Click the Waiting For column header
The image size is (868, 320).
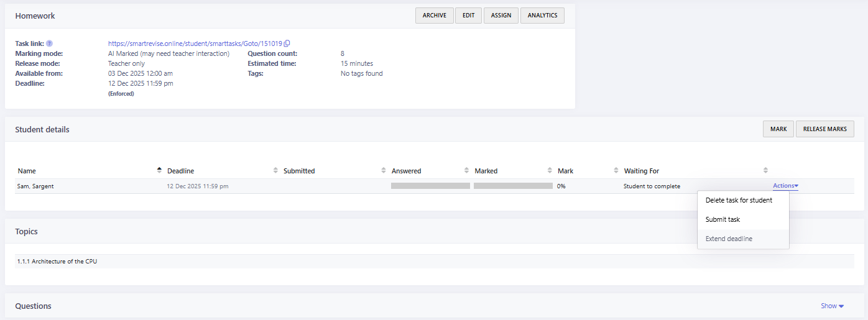[x=642, y=171]
